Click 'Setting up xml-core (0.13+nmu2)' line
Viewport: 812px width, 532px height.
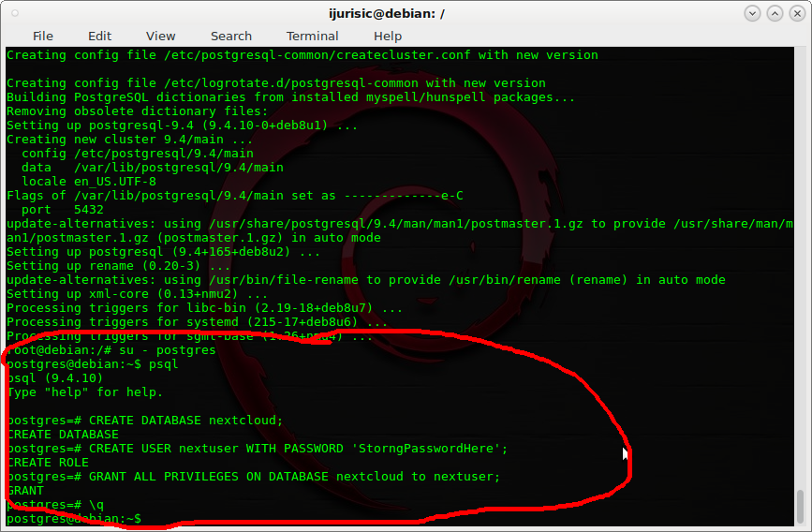138,294
